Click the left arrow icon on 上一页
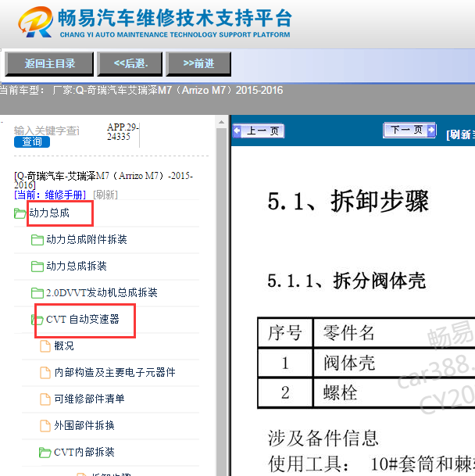475x476 pixels. [237, 131]
